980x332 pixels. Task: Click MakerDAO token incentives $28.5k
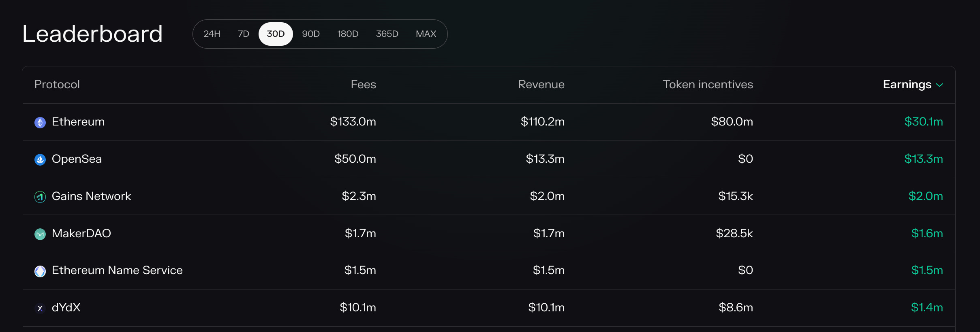pos(734,233)
